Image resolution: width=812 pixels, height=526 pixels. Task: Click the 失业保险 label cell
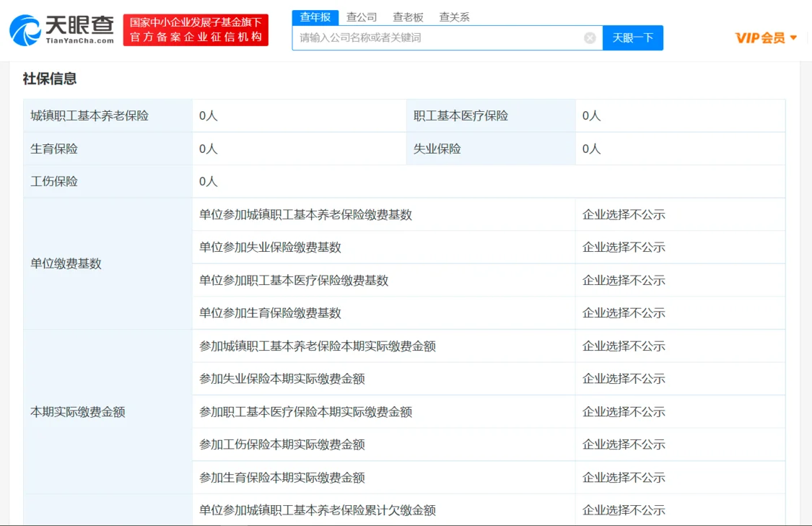click(437, 149)
